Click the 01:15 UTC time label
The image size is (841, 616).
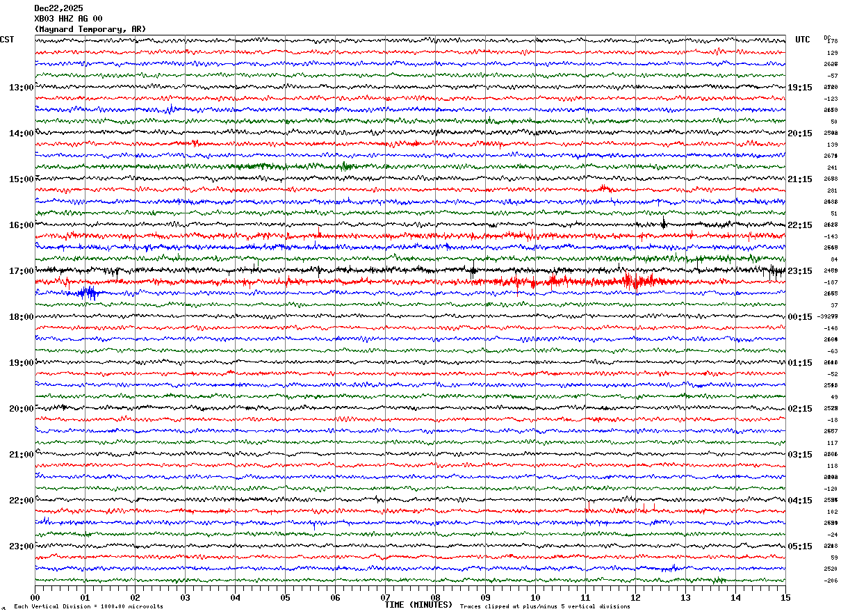[x=800, y=363]
